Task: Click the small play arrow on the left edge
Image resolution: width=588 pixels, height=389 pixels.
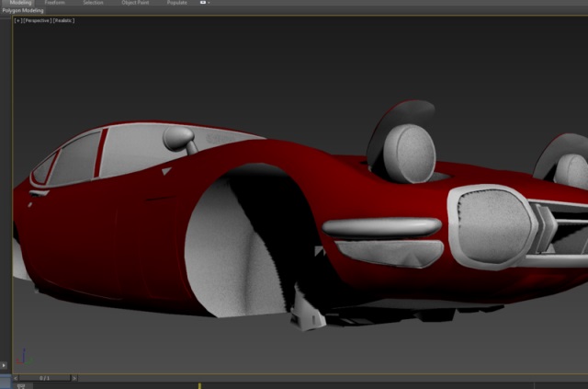Action: [x=4, y=365]
